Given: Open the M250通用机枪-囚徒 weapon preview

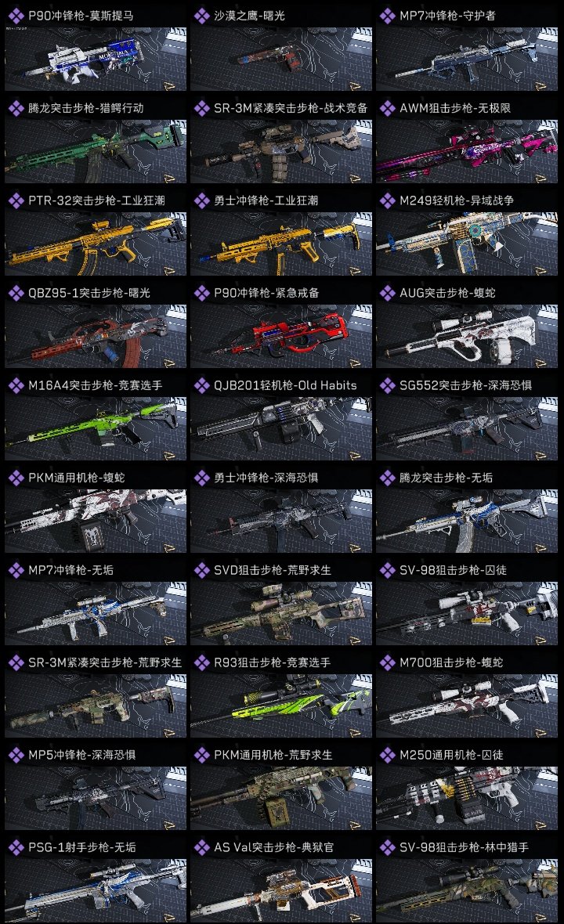Looking at the screenshot, I should coord(467,798).
